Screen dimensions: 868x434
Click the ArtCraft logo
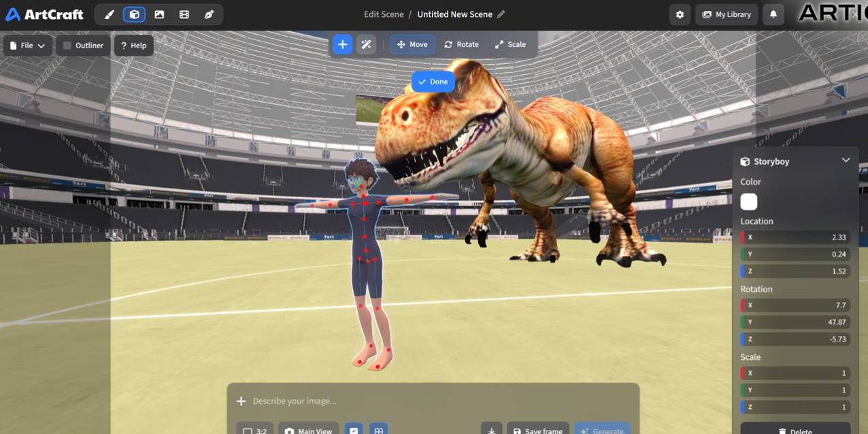tap(44, 14)
